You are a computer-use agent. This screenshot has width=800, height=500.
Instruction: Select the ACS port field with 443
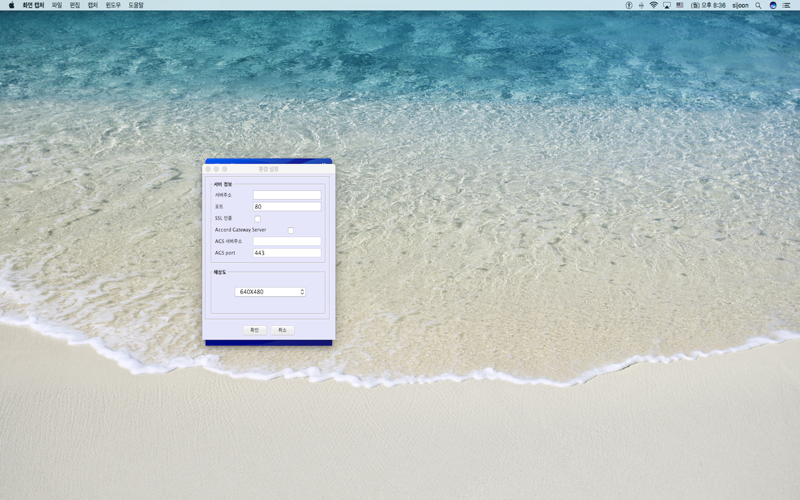pos(287,253)
